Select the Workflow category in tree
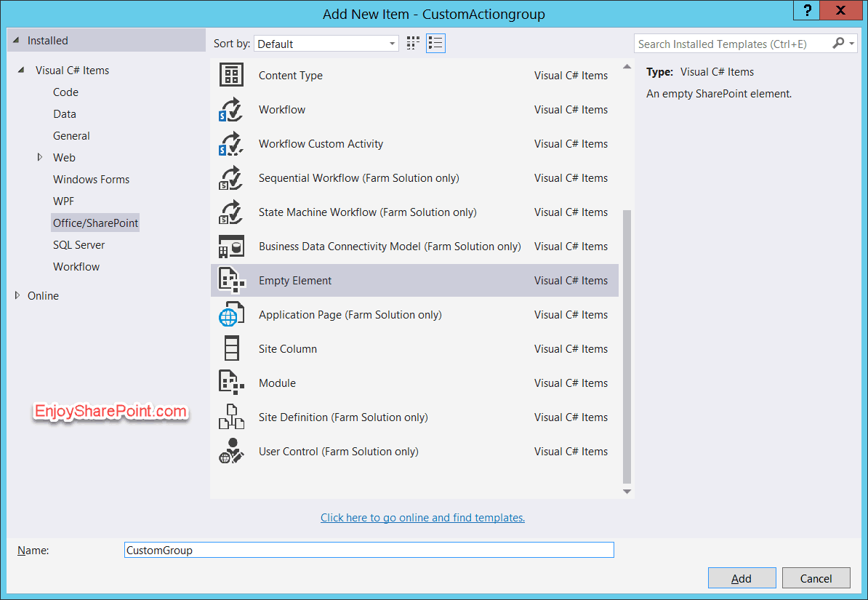The image size is (868, 600). pos(76,266)
